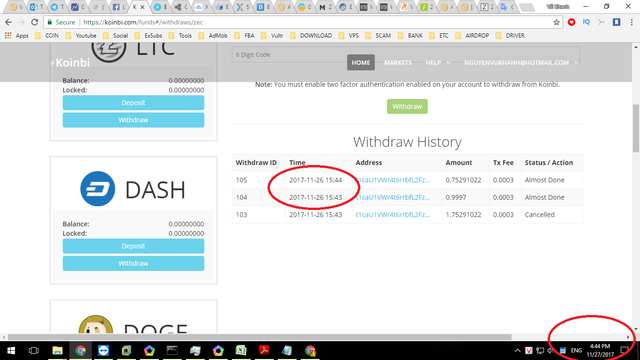
Task: Open the Task View icon
Action: click(x=34, y=351)
